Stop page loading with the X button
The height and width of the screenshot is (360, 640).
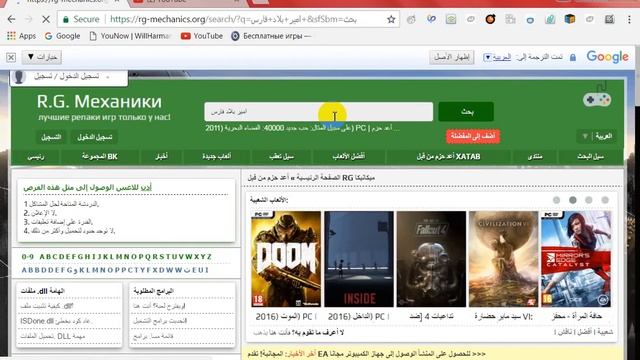pyautogui.click(x=46, y=19)
